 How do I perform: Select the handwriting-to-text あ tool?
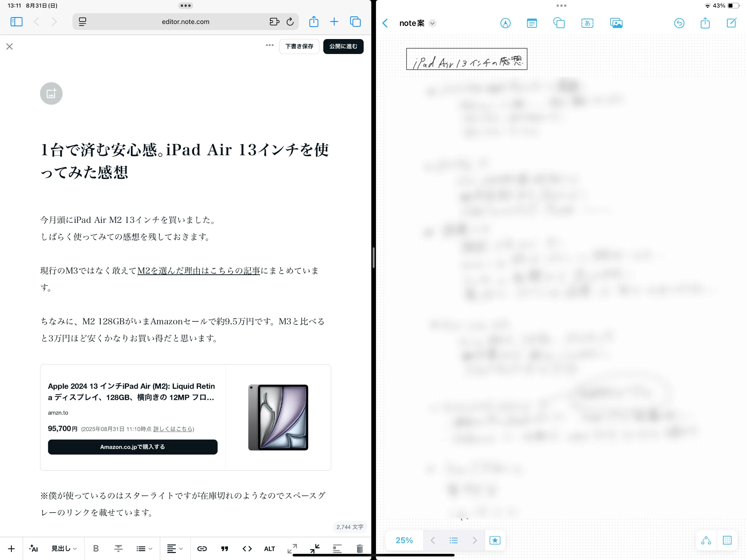pos(587,23)
